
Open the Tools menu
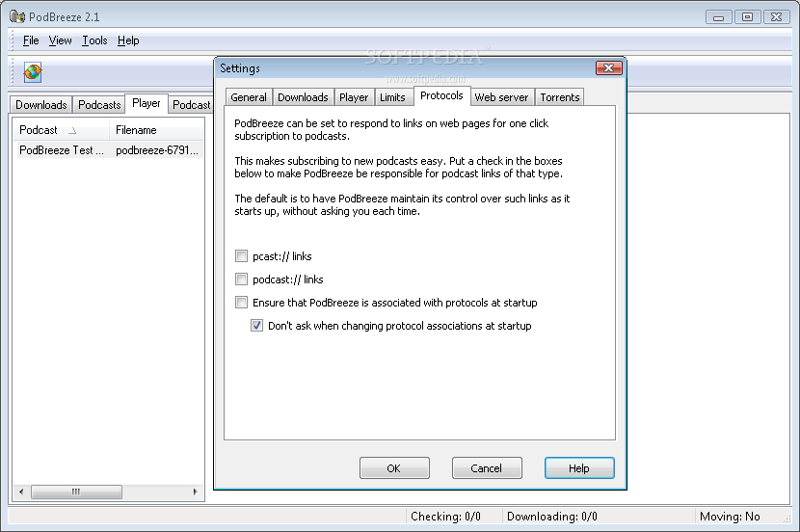point(94,40)
